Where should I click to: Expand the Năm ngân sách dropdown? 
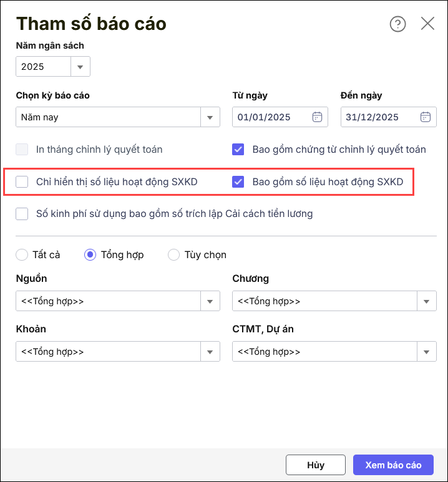click(x=80, y=66)
